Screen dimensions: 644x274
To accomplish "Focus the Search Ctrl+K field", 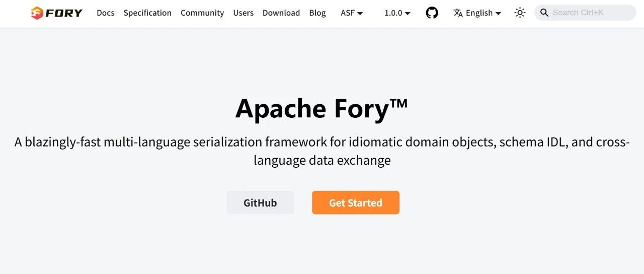I will [x=585, y=13].
